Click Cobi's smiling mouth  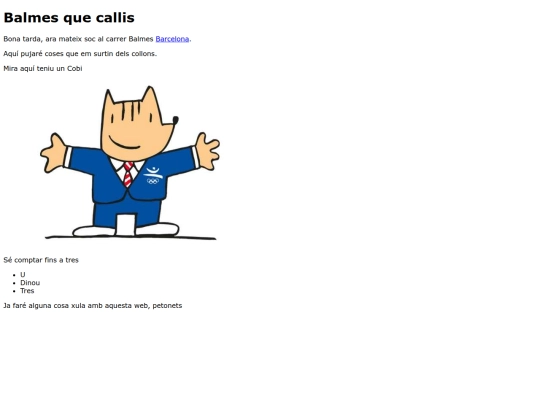(124, 143)
